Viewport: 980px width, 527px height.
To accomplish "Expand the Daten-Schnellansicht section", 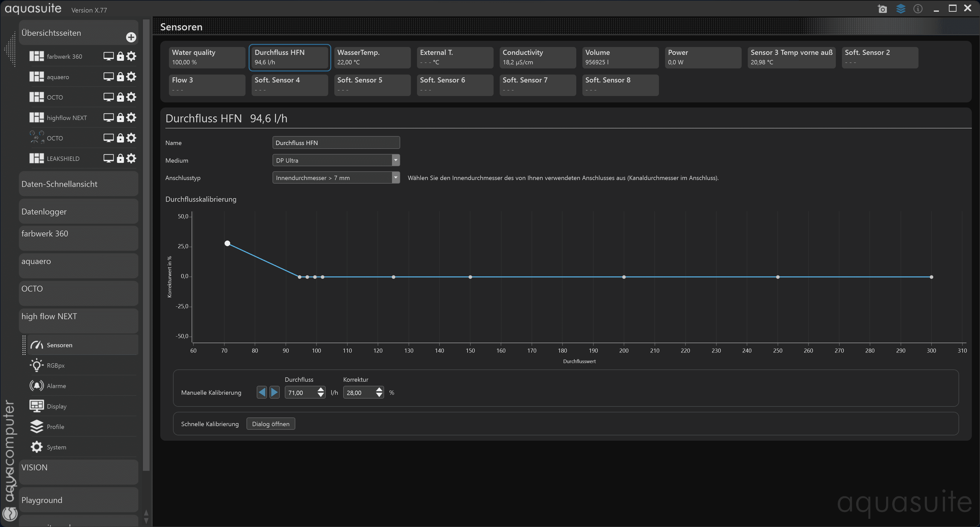I will click(x=78, y=184).
